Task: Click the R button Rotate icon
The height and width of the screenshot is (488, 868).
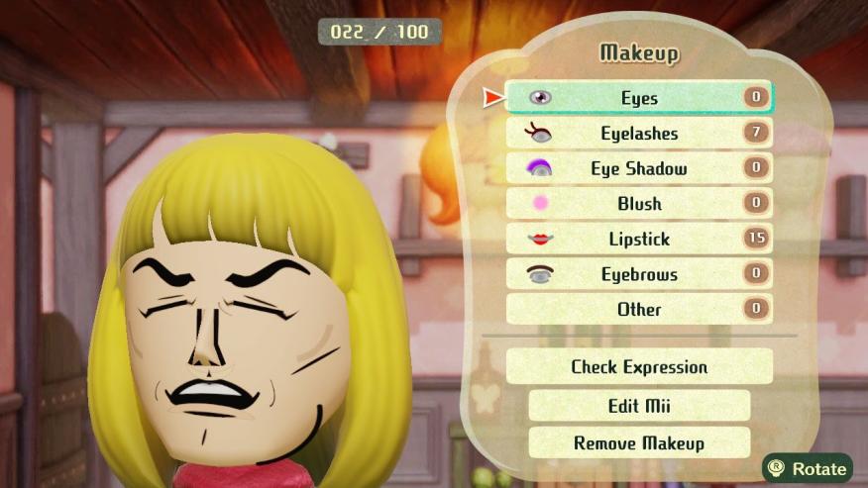Action: click(777, 468)
